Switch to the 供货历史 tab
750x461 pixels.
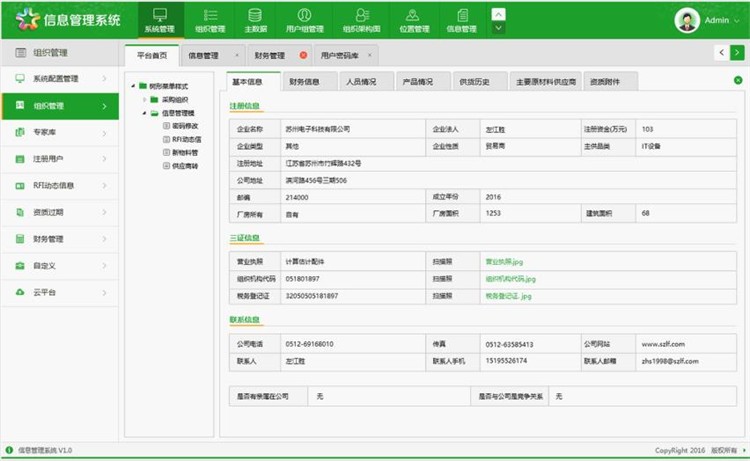click(480, 82)
